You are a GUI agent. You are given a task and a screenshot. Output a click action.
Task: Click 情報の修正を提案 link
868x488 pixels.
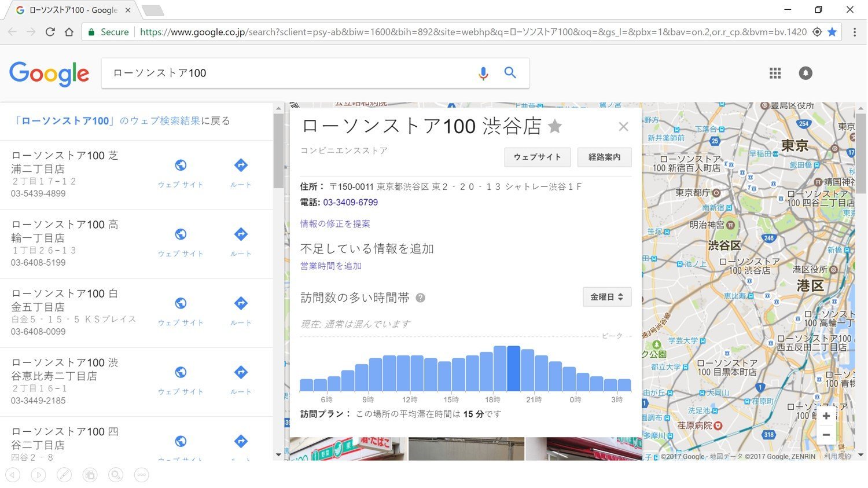(x=335, y=223)
